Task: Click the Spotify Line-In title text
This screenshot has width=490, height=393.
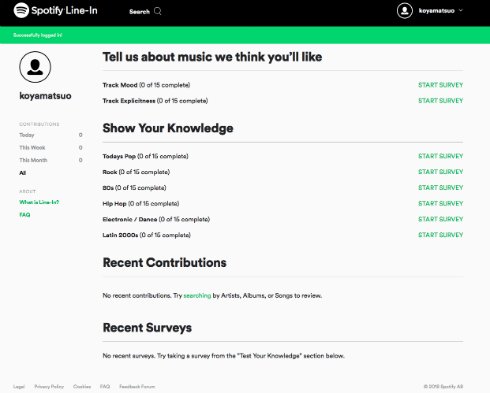Action: click(x=64, y=10)
